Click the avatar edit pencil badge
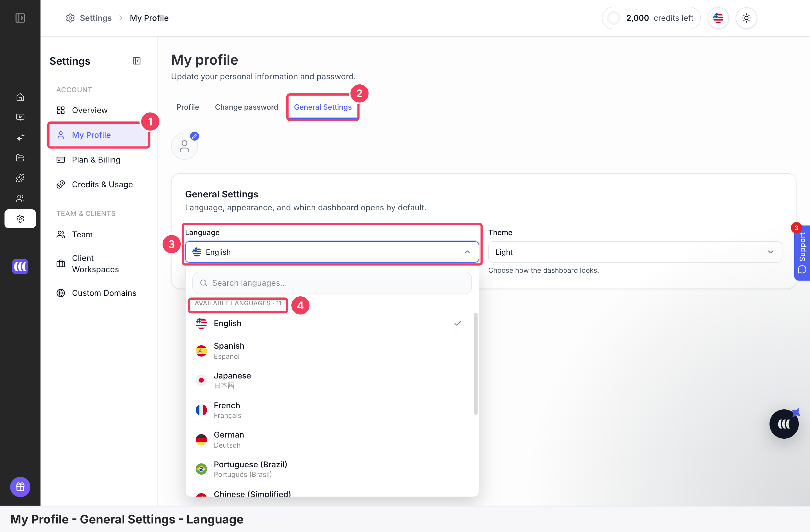Screen dimensions: 810x532 (194, 136)
